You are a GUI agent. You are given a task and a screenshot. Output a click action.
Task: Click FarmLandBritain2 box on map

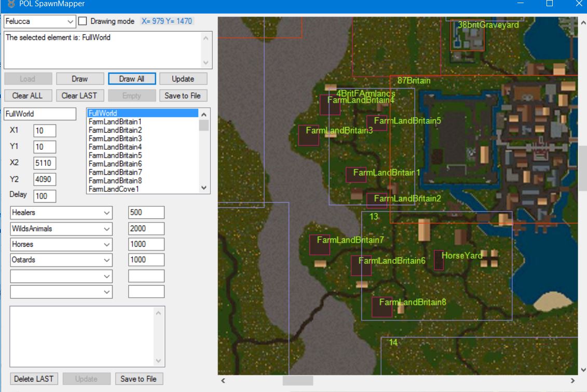point(377,201)
